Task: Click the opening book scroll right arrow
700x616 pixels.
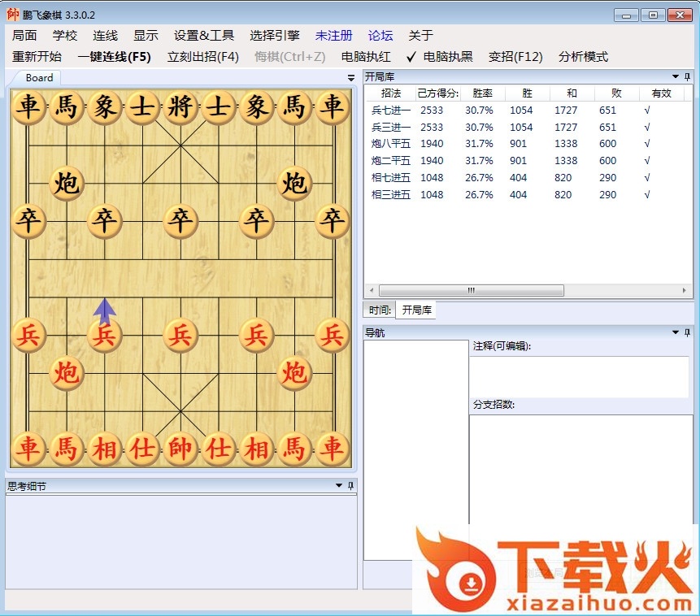Action: coord(685,290)
